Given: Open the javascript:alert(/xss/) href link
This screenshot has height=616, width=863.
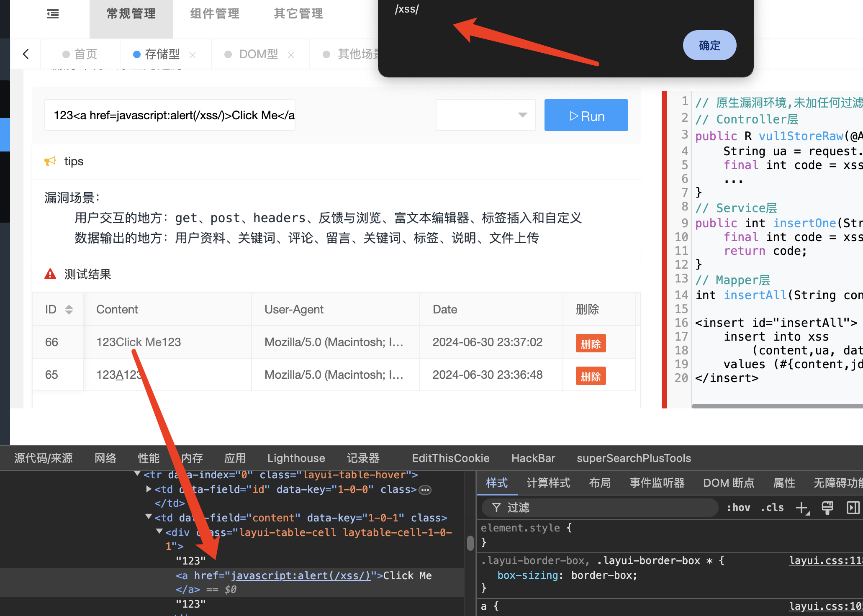Looking at the screenshot, I should [x=301, y=575].
